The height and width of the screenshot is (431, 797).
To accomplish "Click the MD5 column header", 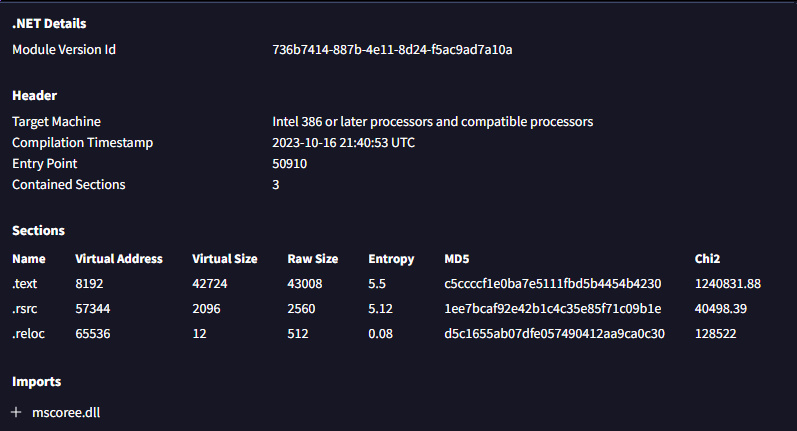I will (x=457, y=259).
